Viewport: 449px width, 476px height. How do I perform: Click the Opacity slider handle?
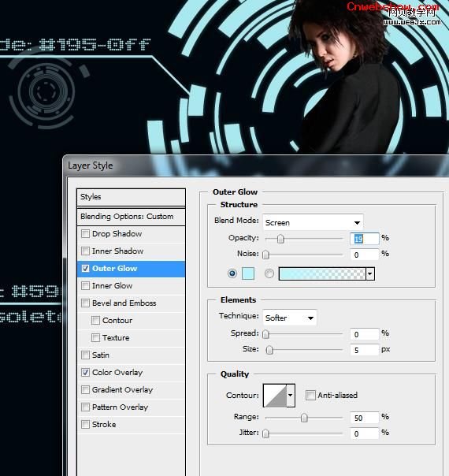(280, 239)
